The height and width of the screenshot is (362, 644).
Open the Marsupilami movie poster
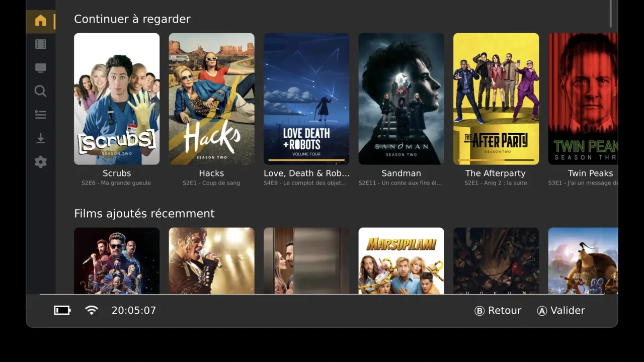[x=401, y=261]
